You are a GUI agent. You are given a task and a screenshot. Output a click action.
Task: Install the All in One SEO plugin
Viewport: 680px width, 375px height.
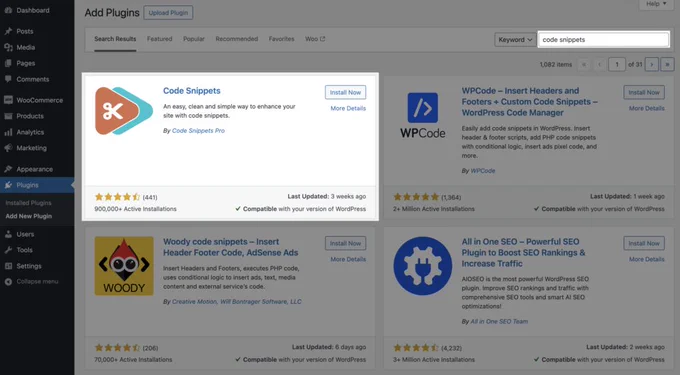644,243
